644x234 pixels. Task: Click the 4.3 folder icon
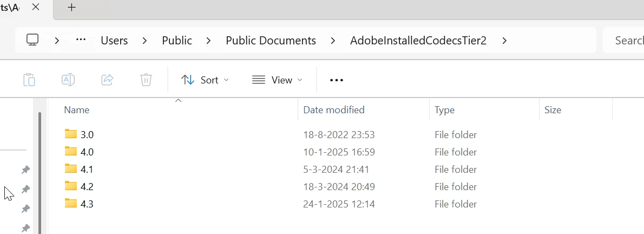click(71, 204)
